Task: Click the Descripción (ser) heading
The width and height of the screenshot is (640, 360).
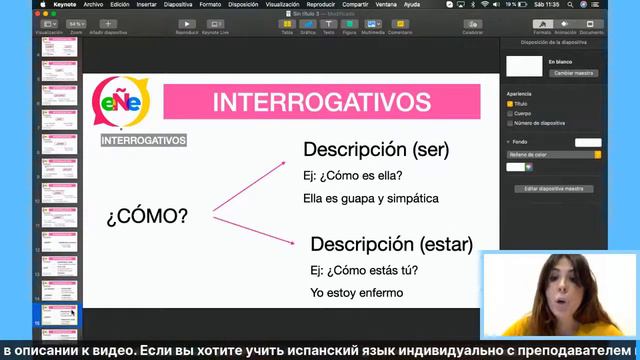Action: pyautogui.click(x=376, y=149)
